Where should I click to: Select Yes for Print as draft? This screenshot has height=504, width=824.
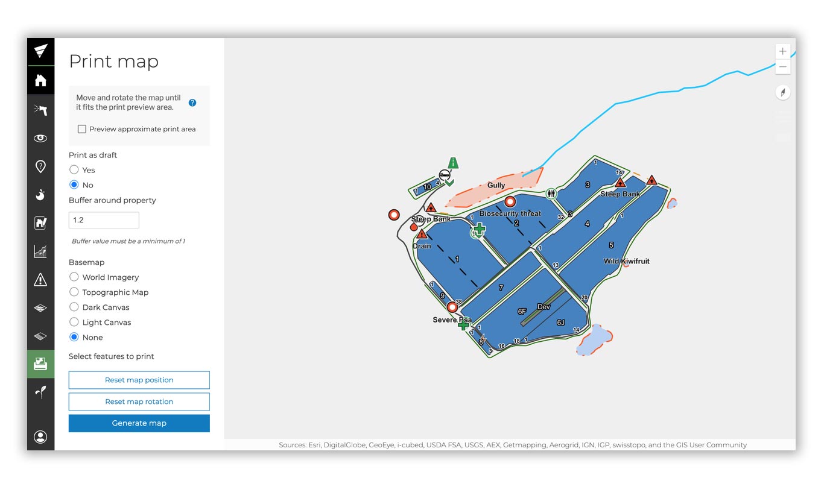pos(74,170)
